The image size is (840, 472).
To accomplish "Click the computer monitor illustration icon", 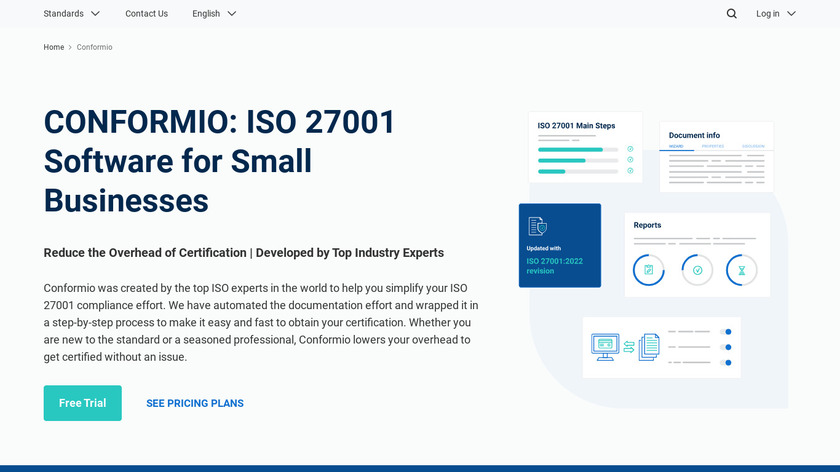I will [x=605, y=347].
